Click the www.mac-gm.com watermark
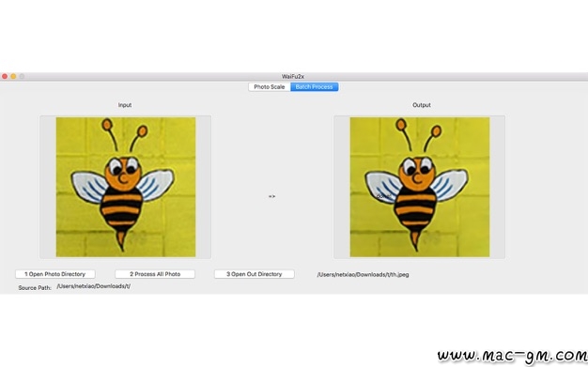Viewport: 588px width, 367px height. (512, 356)
